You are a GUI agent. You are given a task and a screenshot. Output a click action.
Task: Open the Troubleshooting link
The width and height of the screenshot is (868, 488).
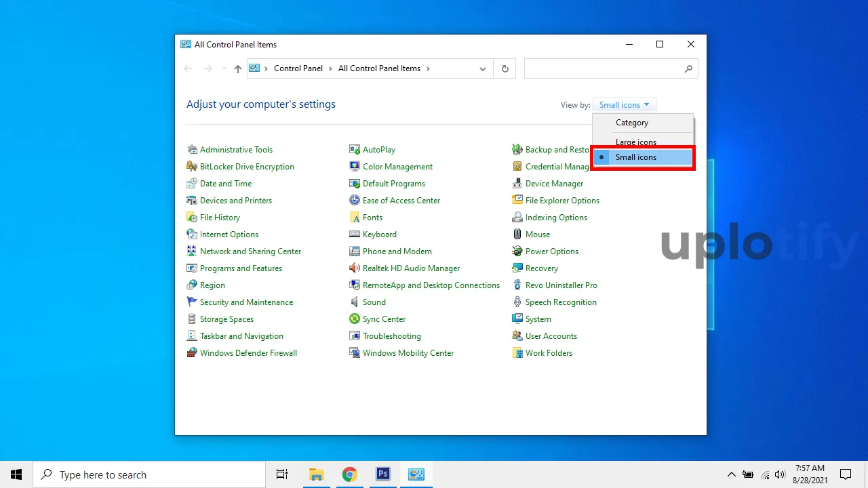tap(392, 336)
